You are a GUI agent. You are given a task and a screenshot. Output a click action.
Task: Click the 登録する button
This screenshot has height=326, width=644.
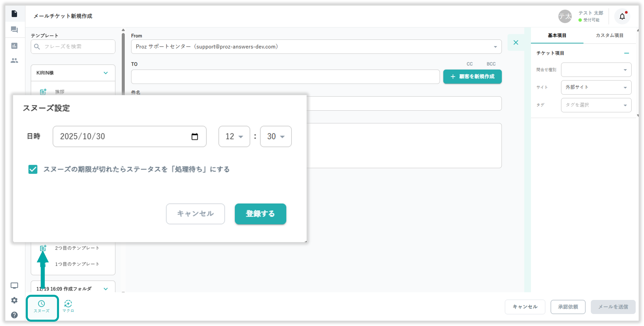[260, 214]
